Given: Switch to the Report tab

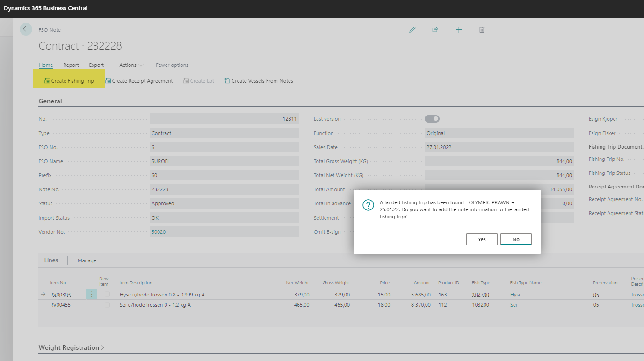Looking at the screenshot, I should (x=71, y=65).
